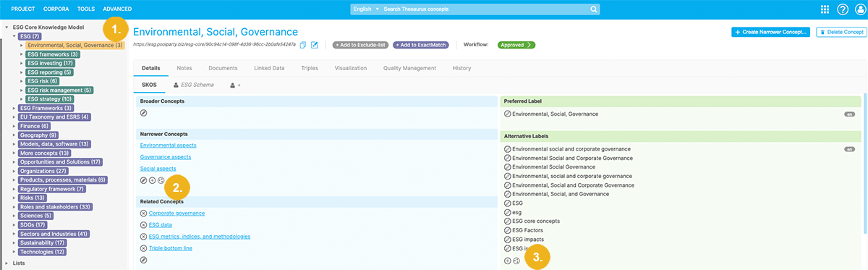Open the CORPORA menu

coord(56,9)
